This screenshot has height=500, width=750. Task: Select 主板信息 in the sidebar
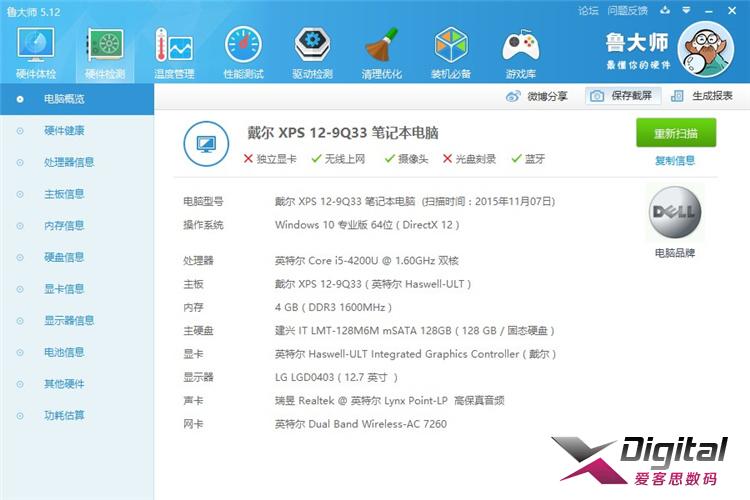(77, 194)
